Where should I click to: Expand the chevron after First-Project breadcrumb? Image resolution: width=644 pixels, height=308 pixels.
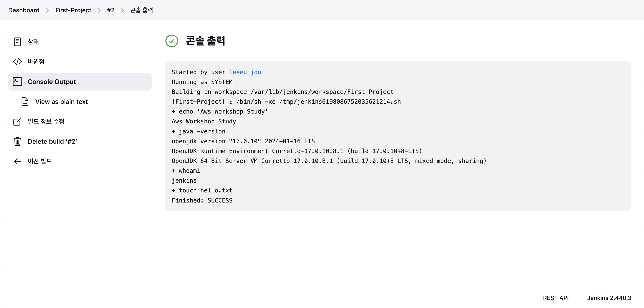(99, 10)
